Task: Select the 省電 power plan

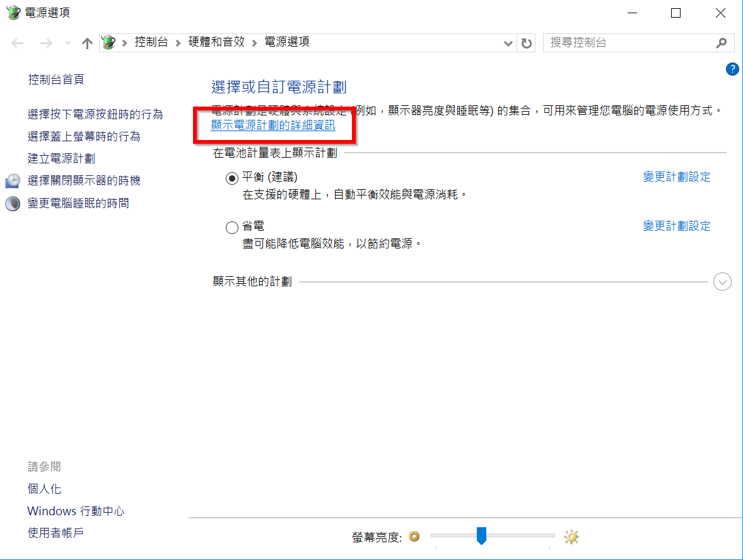Action: [232, 228]
